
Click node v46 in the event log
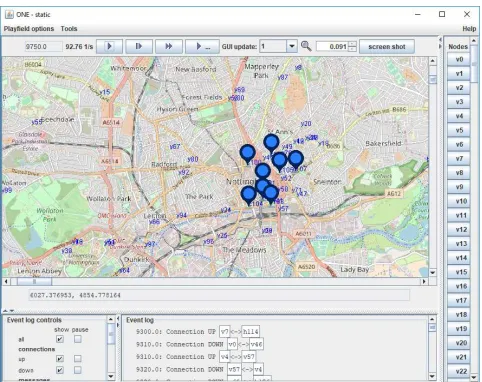(x=256, y=344)
